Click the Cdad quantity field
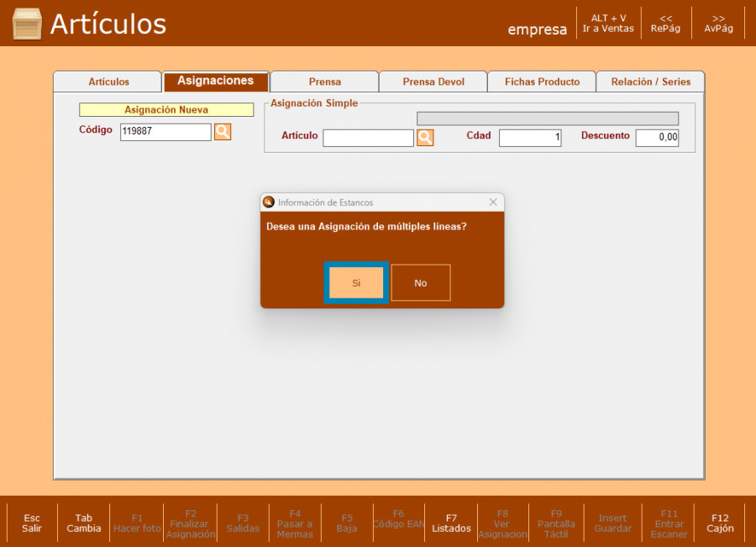This screenshot has height=547, width=756. click(530, 138)
